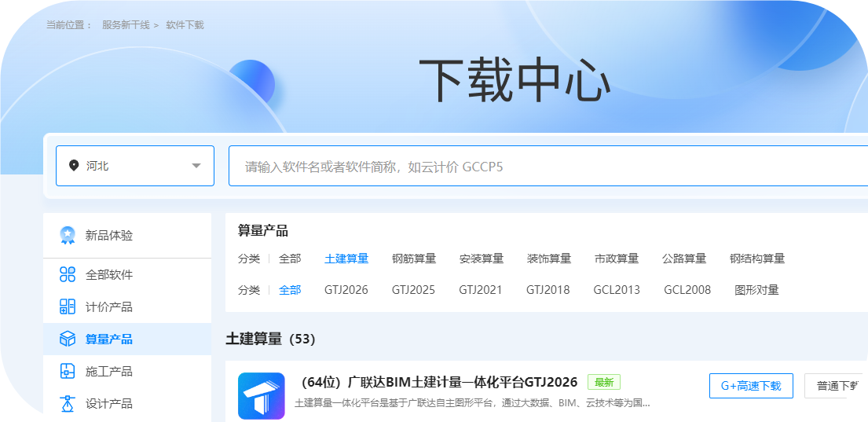Click the 算量产品 cube icon

point(68,339)
